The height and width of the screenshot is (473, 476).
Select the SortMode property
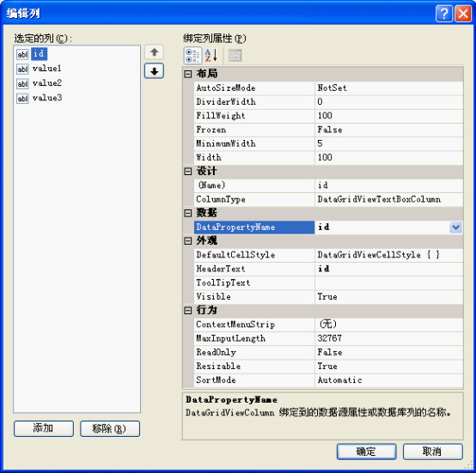pos(254,380)
